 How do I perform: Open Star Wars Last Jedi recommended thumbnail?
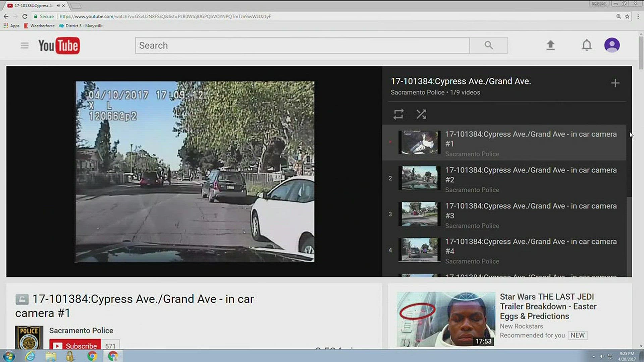446,319
